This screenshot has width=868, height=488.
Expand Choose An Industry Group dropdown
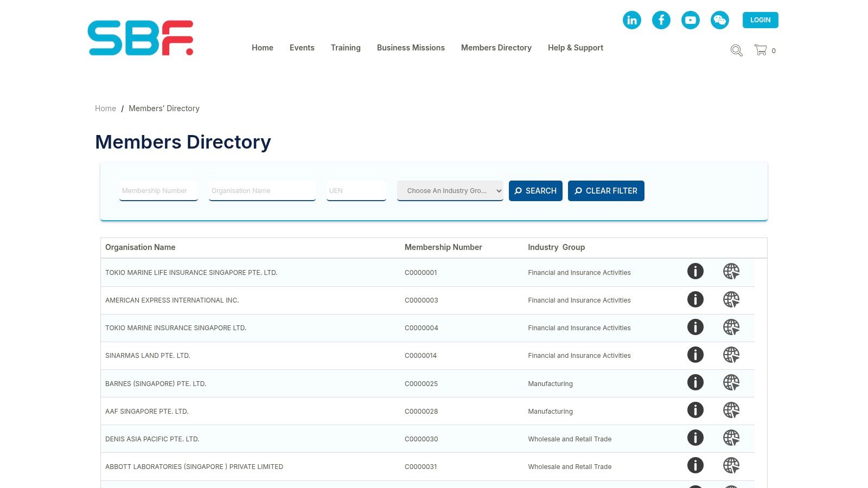pyautogui.click(x=450, y=191)
